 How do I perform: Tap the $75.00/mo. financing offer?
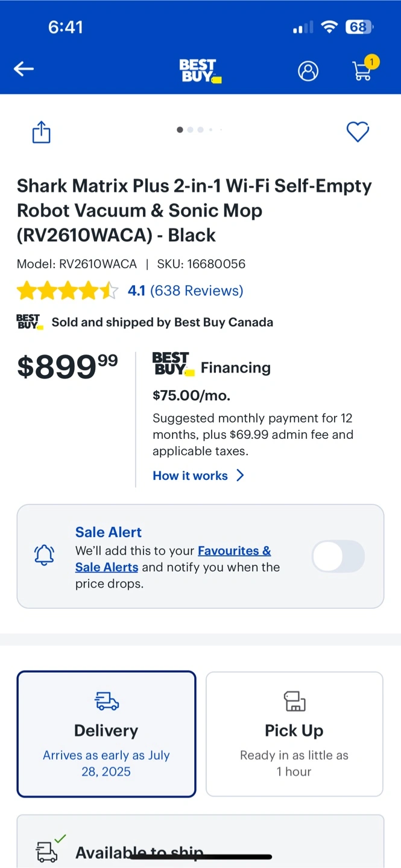tap(192, 395)
